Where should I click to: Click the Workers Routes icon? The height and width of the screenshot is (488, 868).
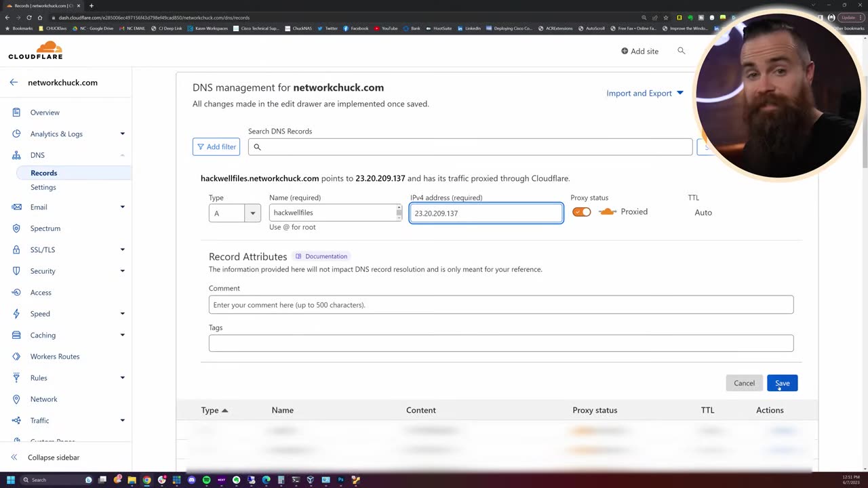(x=16, y=357)
